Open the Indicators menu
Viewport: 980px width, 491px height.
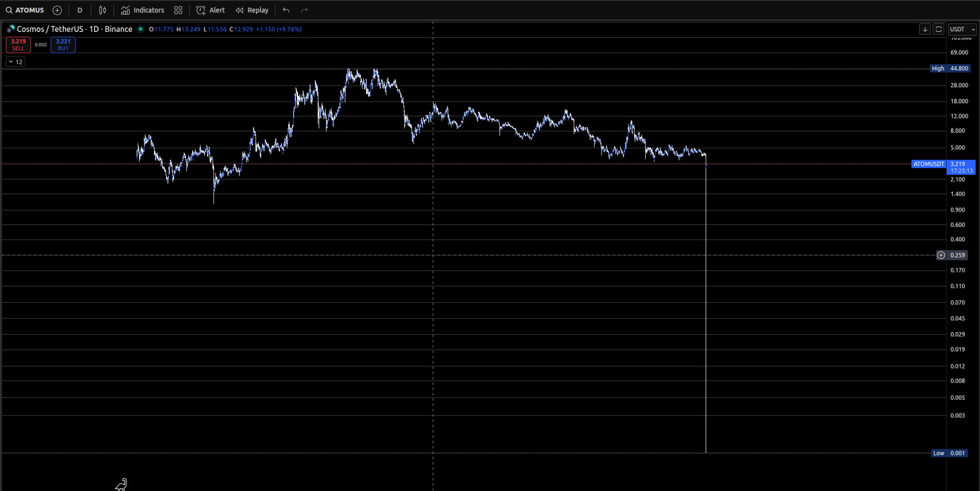[x=142, y=10]
